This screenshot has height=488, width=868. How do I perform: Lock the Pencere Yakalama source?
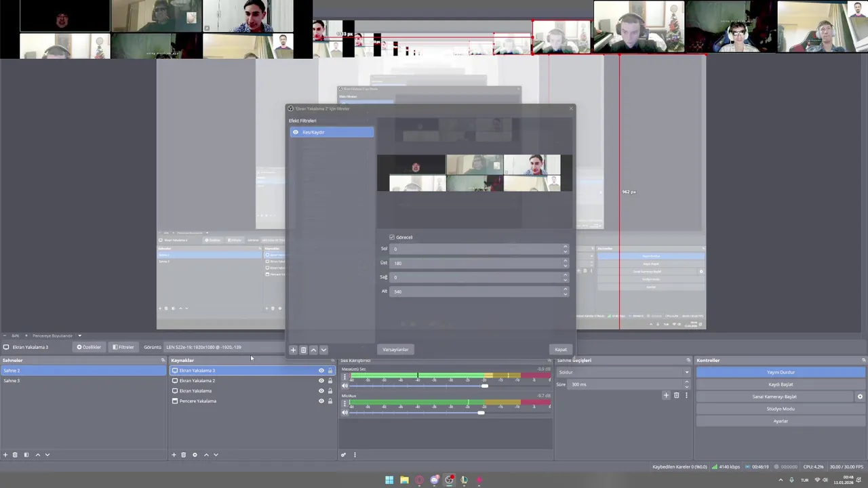[x=330, y=401]
